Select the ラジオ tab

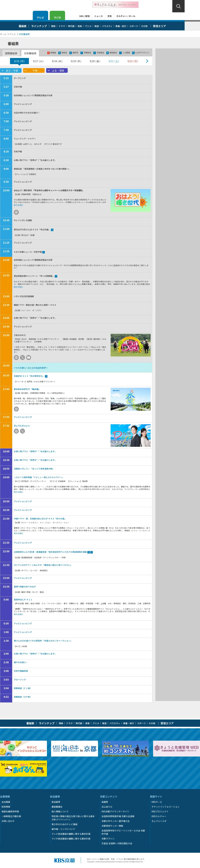point(58,17)
